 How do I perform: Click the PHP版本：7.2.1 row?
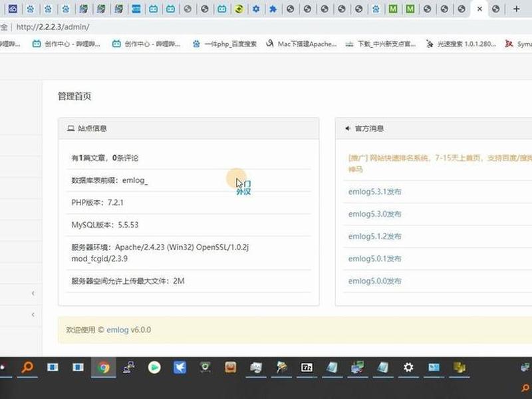click(x=189, y=203)
